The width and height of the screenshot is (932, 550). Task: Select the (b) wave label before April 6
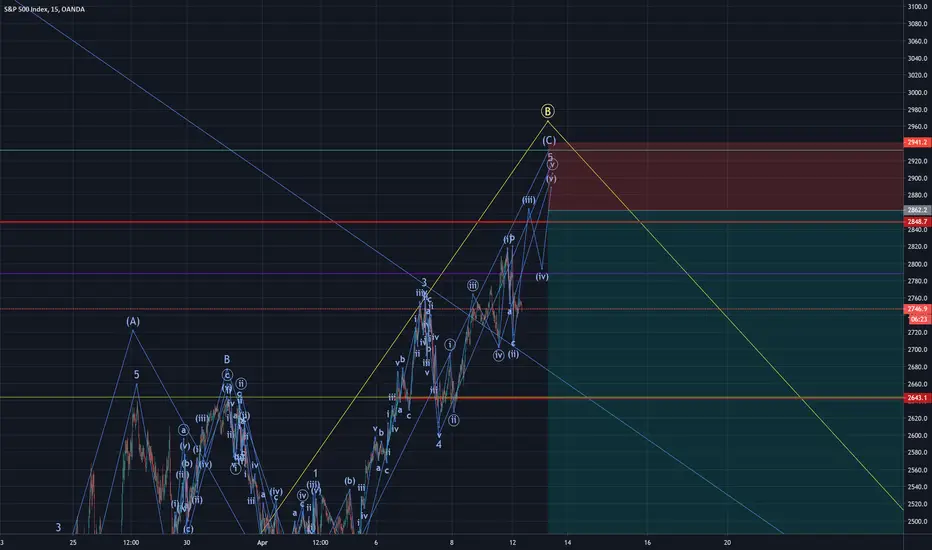[350, 481]
